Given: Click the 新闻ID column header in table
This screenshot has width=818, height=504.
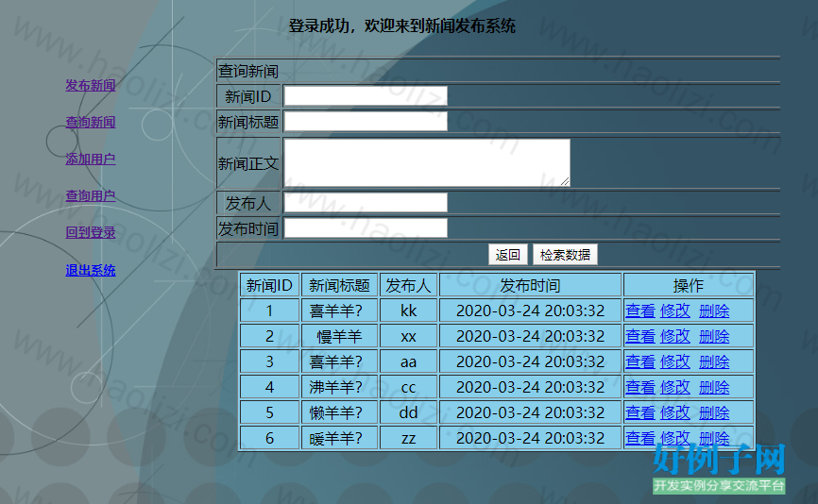Looking at the screenshot, I should click(269, 285).
